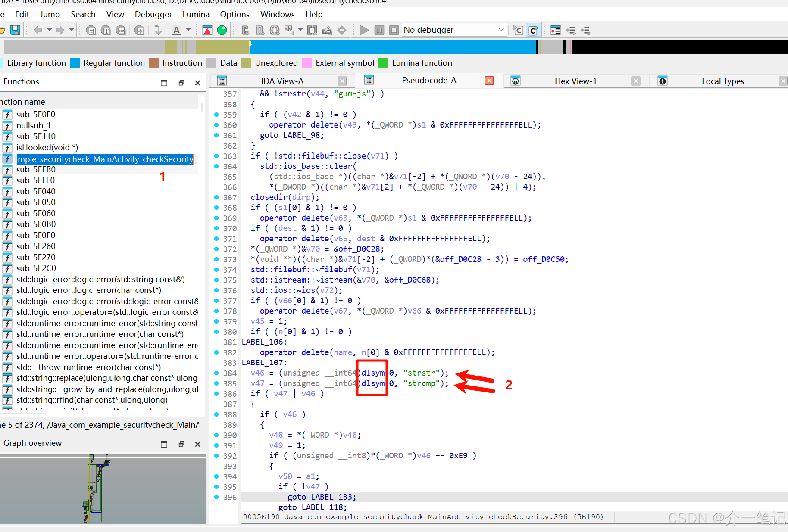Close the Hex View-1 tab

[636, 81]
